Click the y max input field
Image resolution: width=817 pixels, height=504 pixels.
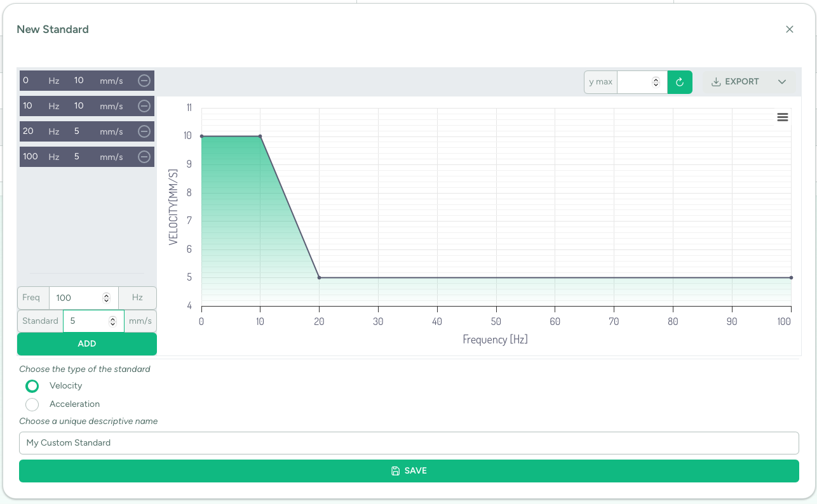coord(635,82)
